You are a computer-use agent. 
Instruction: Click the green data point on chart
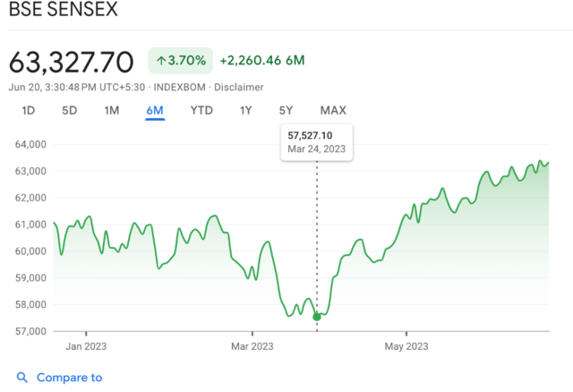(x=317, y=316)
